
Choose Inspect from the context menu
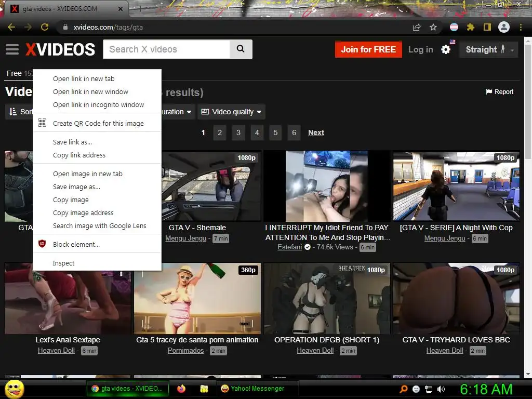pyautogui.click(x=97, y=263)
